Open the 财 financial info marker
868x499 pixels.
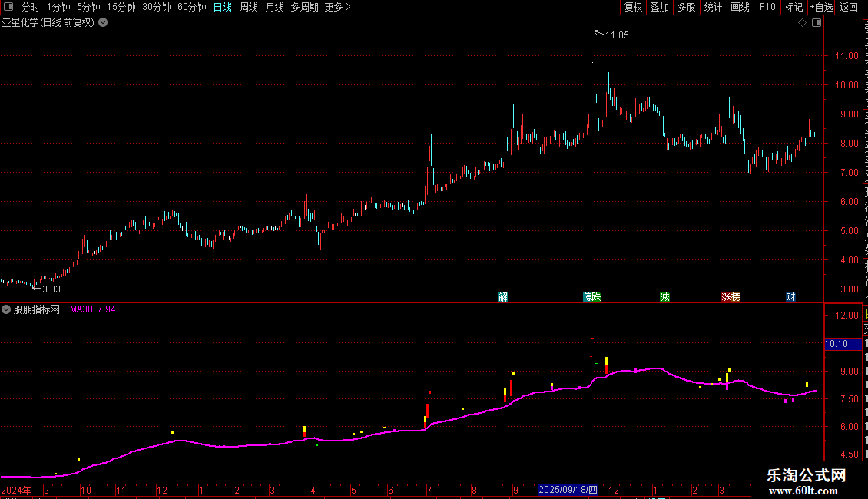(x=790, y=297)
